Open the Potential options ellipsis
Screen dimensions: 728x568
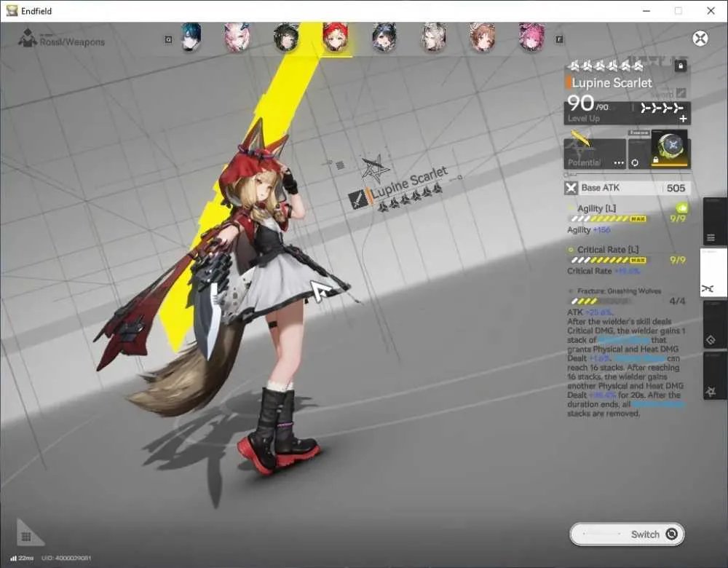point(619,163)
